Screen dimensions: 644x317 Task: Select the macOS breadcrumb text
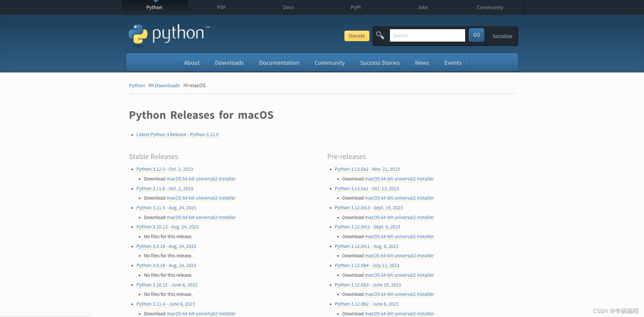(x=198, y=86)
